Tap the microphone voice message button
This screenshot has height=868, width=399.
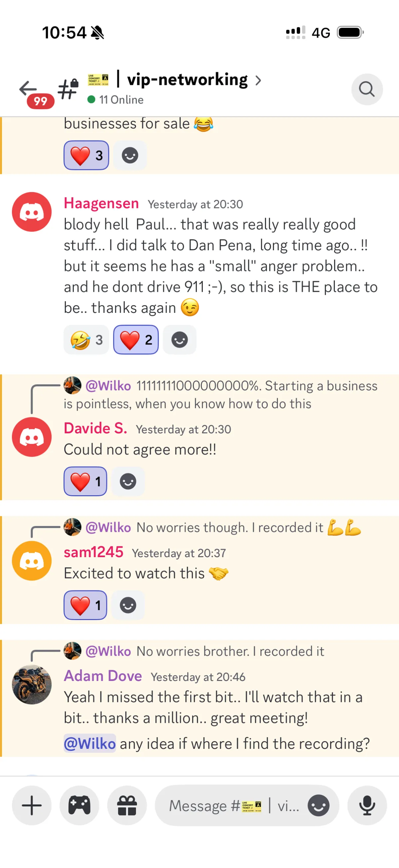tap(367, 805)
